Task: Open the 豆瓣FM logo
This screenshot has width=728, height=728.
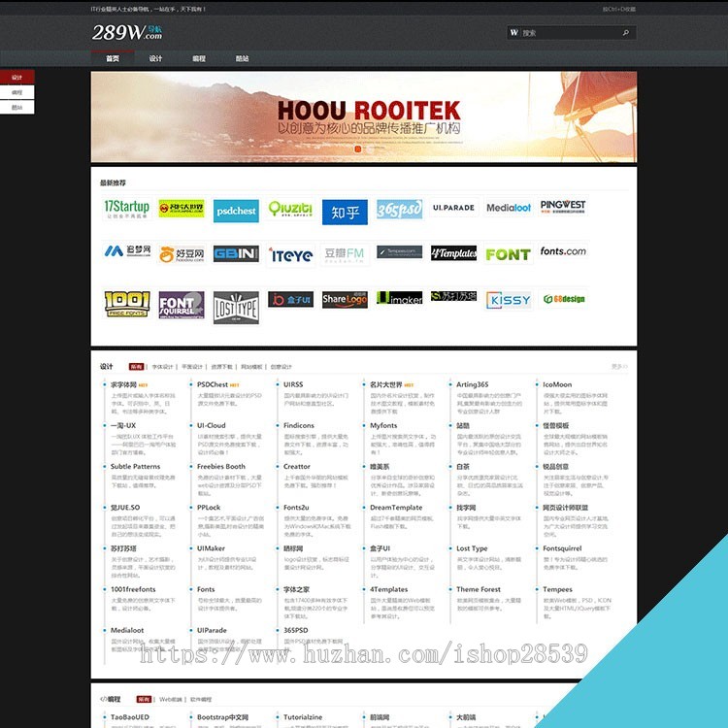Action: tap(345, 254)
